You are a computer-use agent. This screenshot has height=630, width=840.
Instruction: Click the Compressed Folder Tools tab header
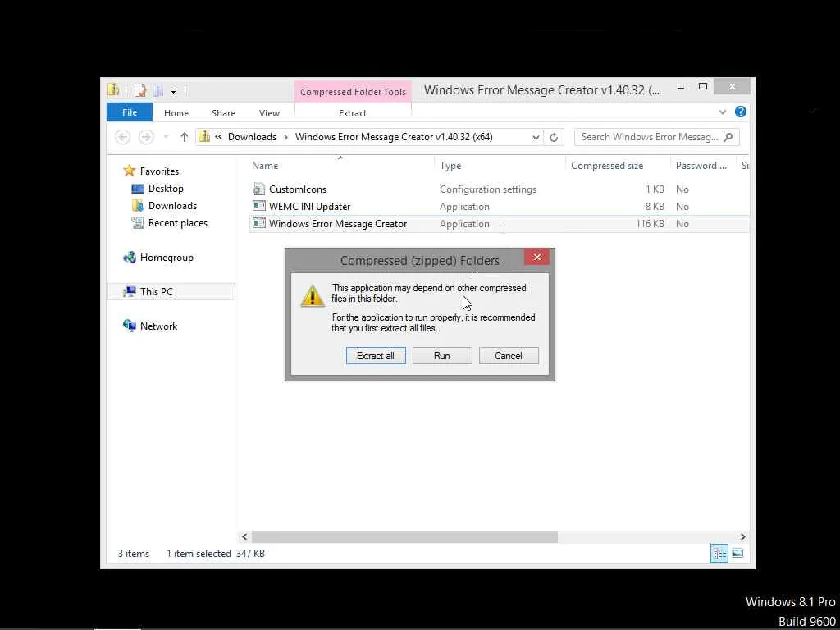click(x=353, y=92)
